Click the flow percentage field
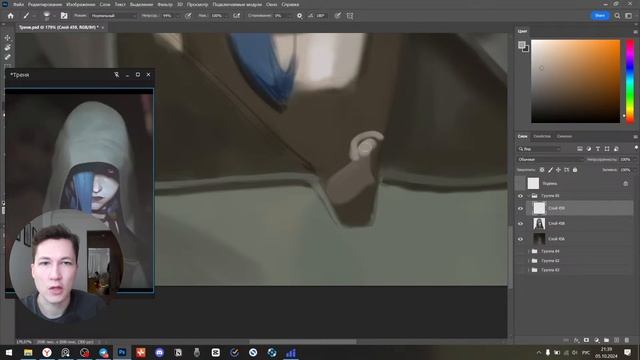Viewport: 640px width, 360px height. (218, 16)
